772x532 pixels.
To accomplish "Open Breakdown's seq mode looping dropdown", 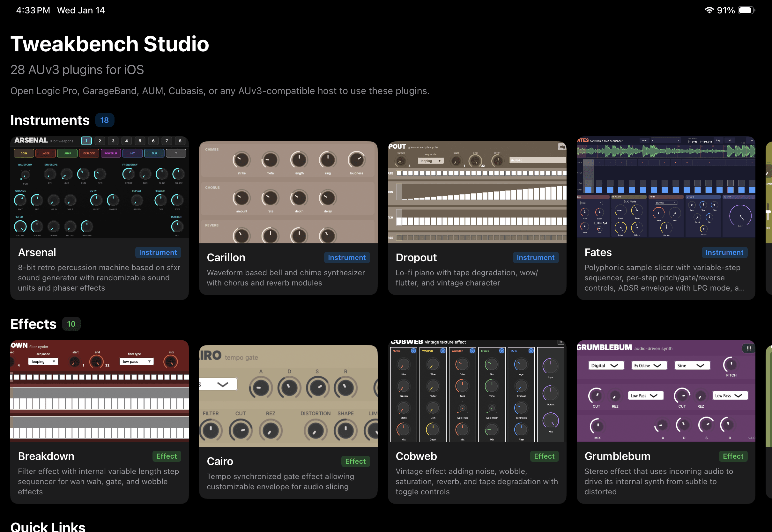I will point(43,361).
